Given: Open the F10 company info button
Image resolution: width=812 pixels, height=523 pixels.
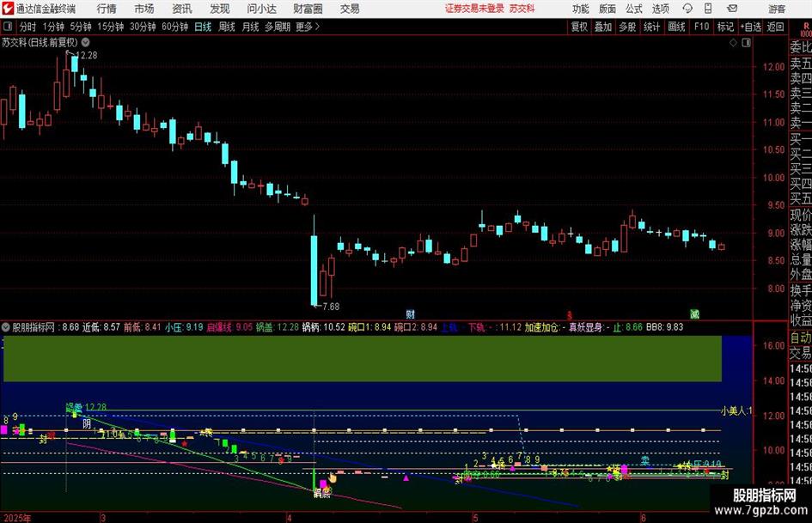Looking at the screenshot, I should click(x=702, y=27).
